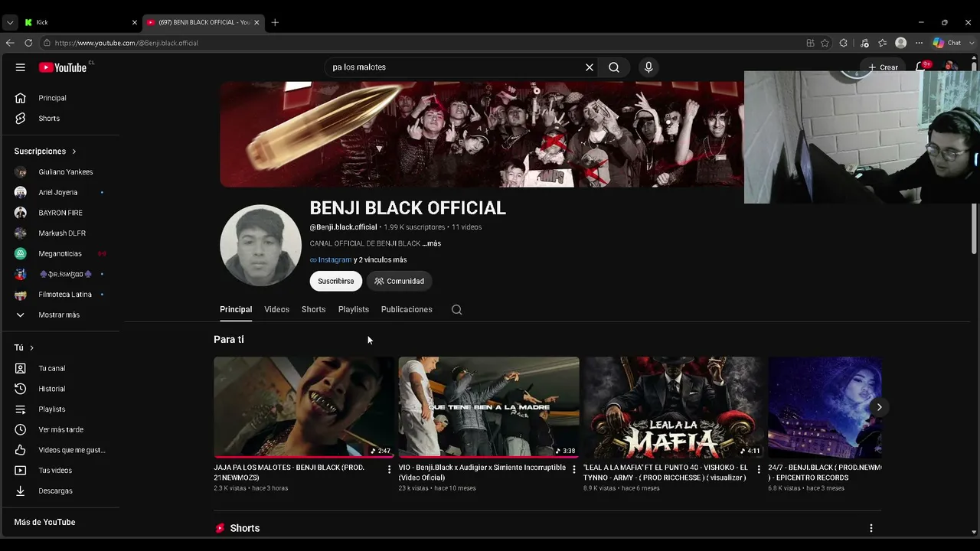Image resolution: width=980 pixels, height=551 pixels.
Task: Clear the search box with the X icon
Action: 590,67
